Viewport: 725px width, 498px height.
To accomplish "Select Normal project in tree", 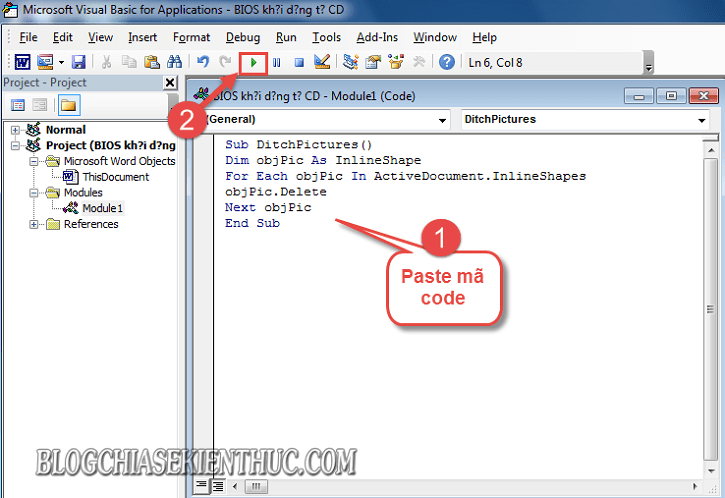I will coord(65,130).
